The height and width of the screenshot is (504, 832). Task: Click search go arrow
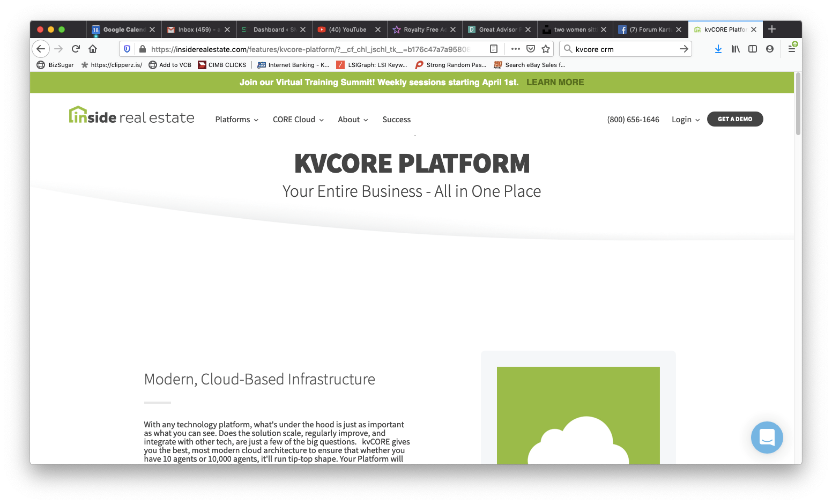point(684,49)
